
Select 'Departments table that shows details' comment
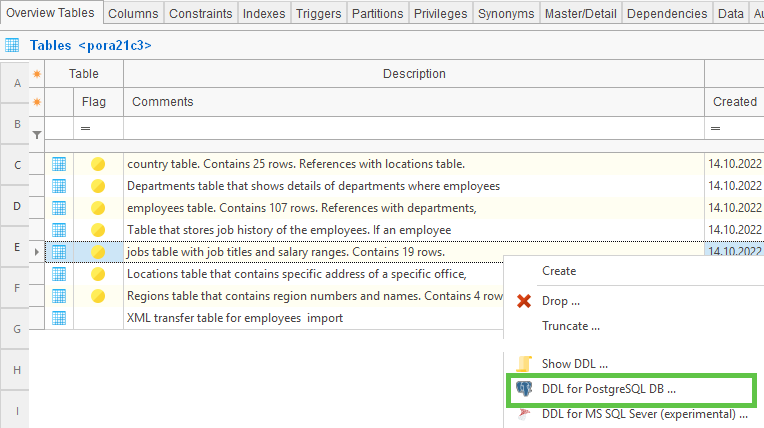(313, 186)
